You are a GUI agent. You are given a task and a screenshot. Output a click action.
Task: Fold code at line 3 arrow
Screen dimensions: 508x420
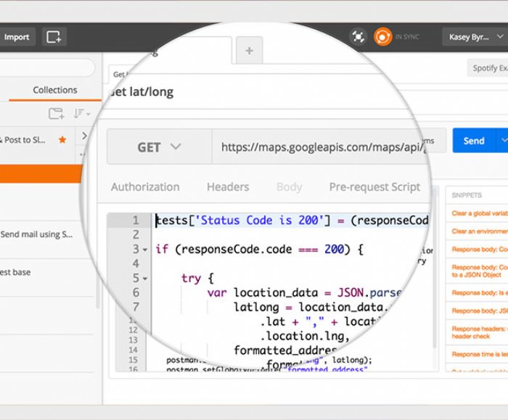point(145,250)
